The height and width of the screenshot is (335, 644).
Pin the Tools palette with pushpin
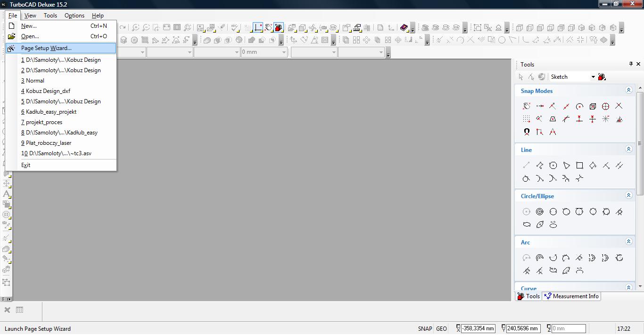pos(631,64)
